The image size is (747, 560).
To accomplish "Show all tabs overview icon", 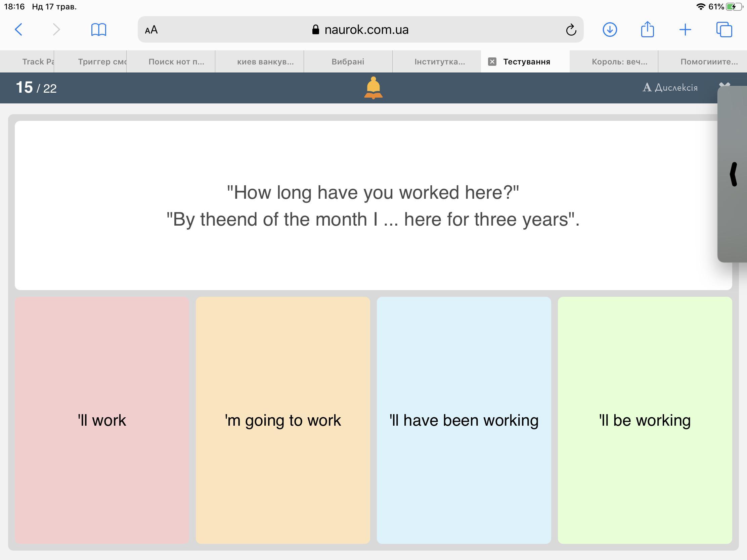I will pos(724,30).
